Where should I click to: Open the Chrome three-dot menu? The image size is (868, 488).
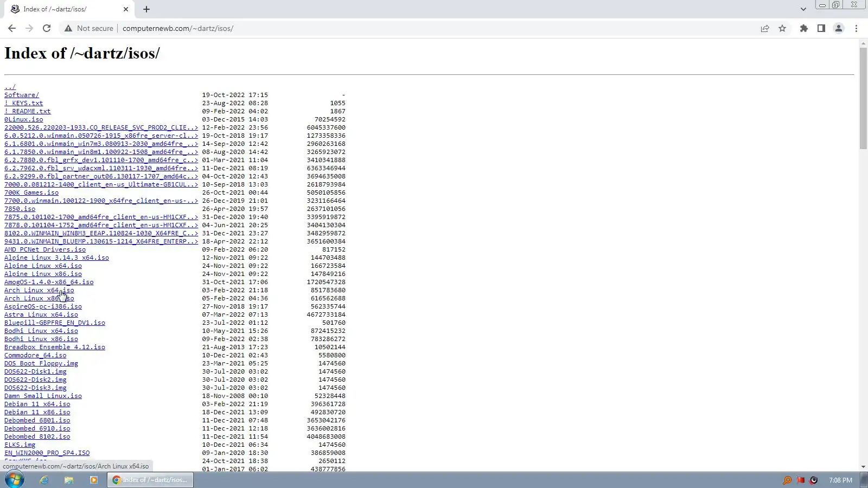856,28
